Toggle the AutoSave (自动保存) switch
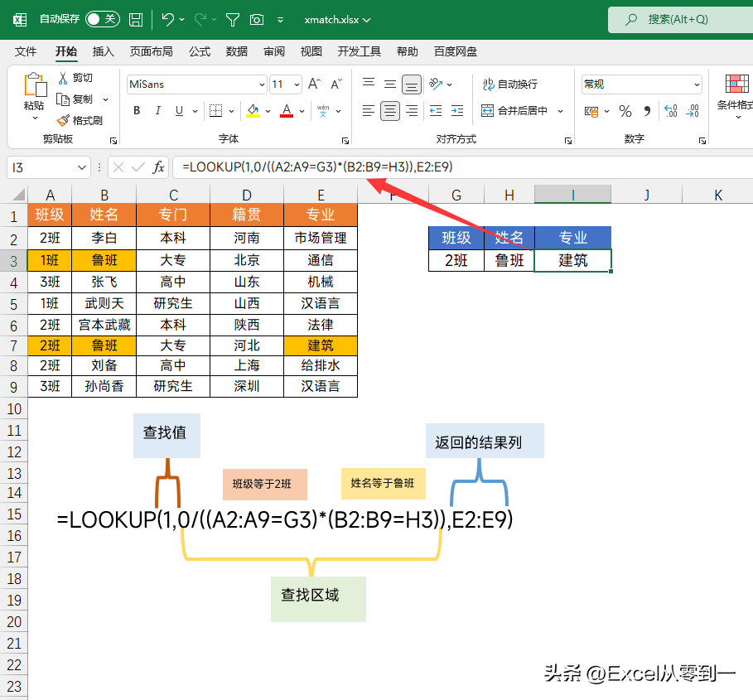 102,19
